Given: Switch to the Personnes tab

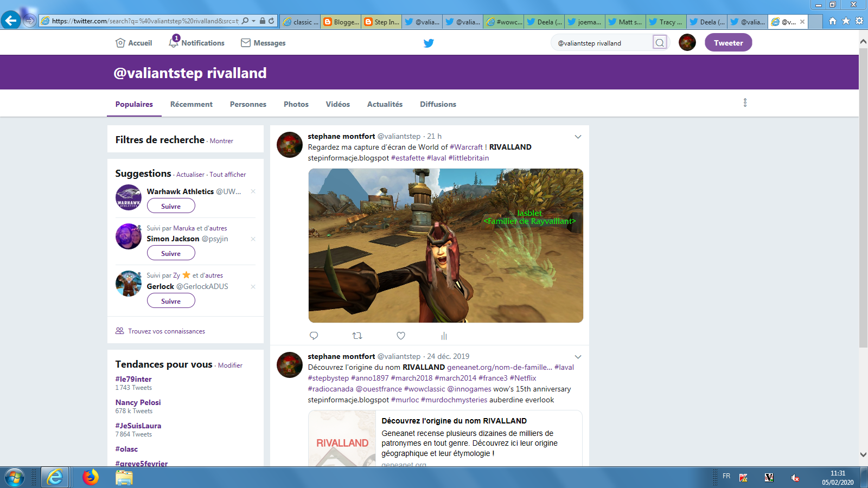Looking at the screenshot, I should [248, 104].
